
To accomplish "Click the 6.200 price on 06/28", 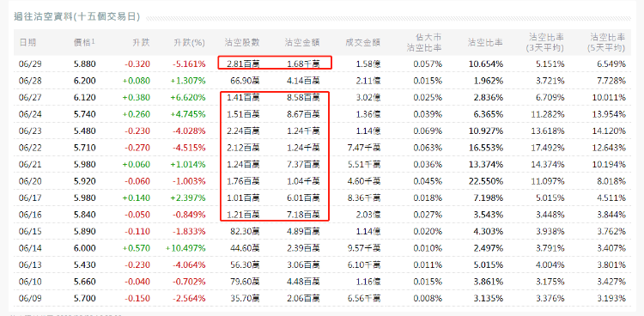I will pos(85,81).
